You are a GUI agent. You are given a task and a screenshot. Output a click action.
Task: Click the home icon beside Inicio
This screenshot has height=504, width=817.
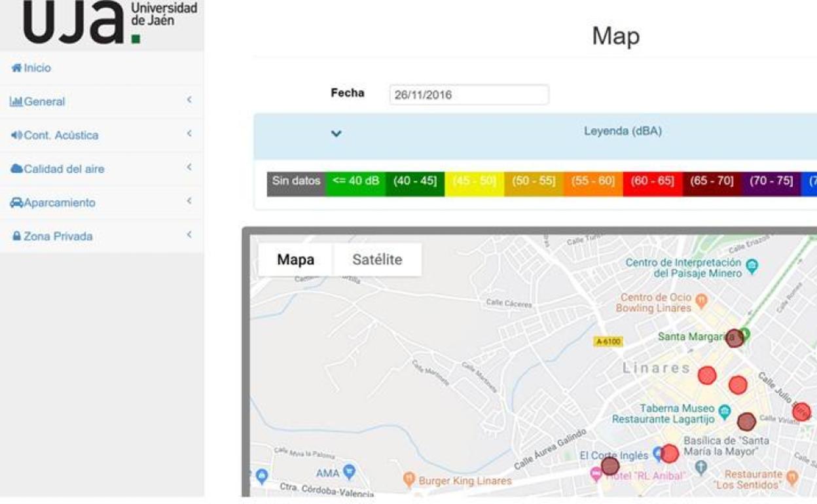tap(16, 68)
